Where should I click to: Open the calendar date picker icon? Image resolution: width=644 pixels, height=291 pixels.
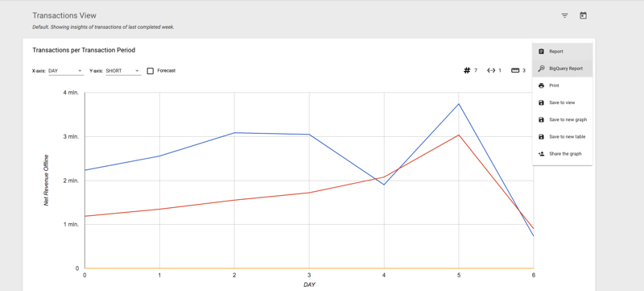pyautogui.click(x=583, y=15)
